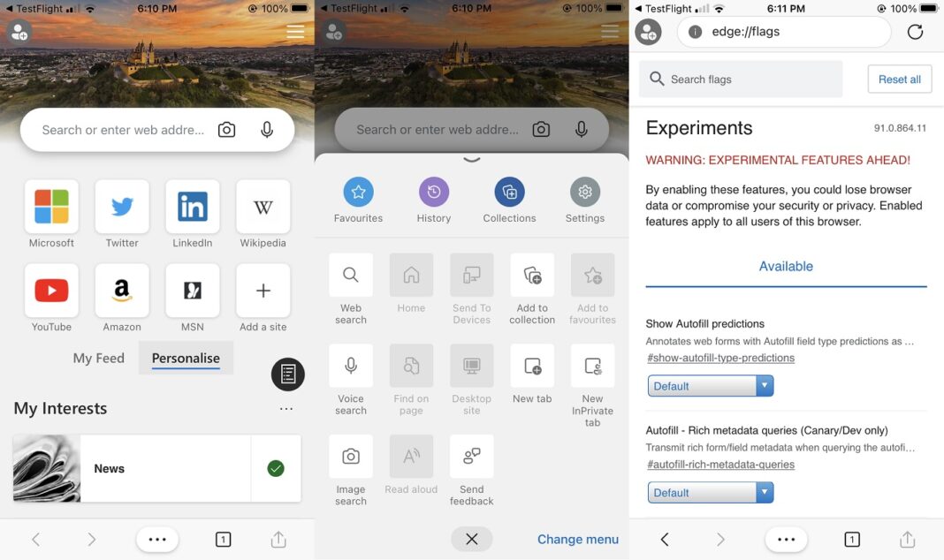Tap the Send feedback icon

pos(471,457)
